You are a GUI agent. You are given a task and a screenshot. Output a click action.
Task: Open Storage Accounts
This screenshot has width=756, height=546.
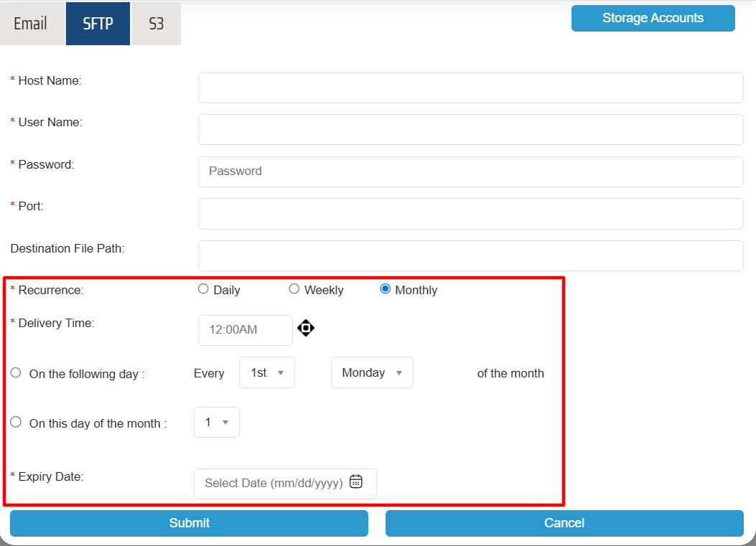click(653, 19)
